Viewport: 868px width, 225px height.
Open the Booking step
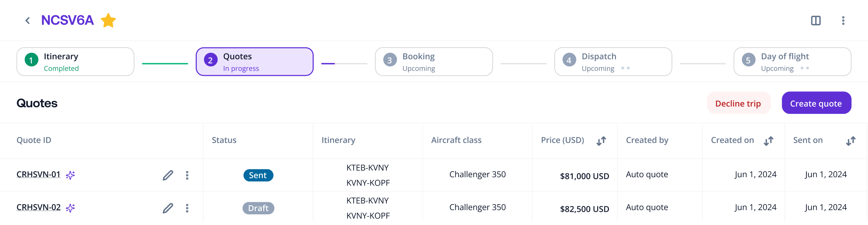click(x=434, y=61)
